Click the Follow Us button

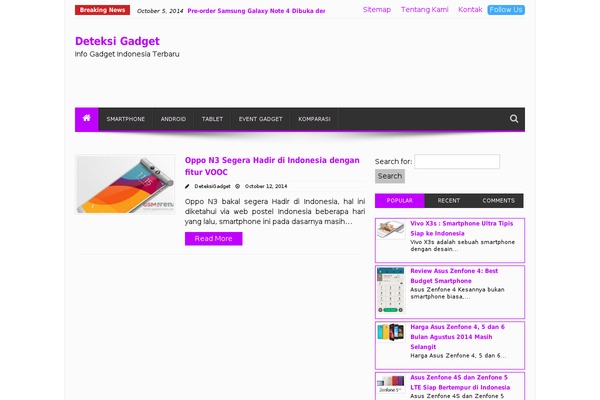pyautogui.click(x=506, y=10)
